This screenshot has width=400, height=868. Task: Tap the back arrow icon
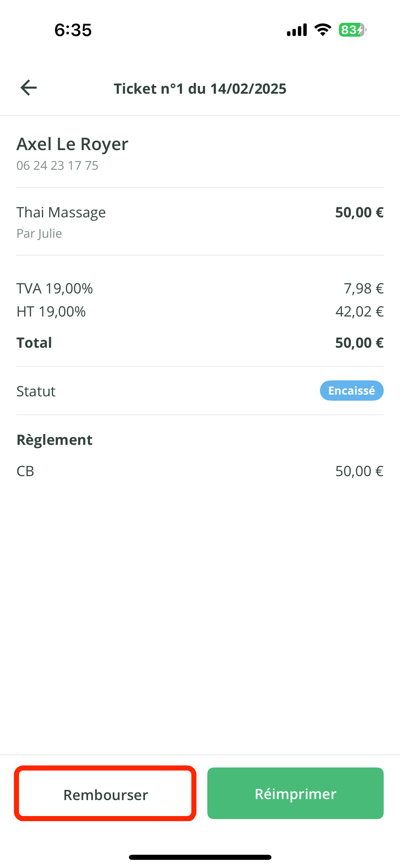coord(28,88)
